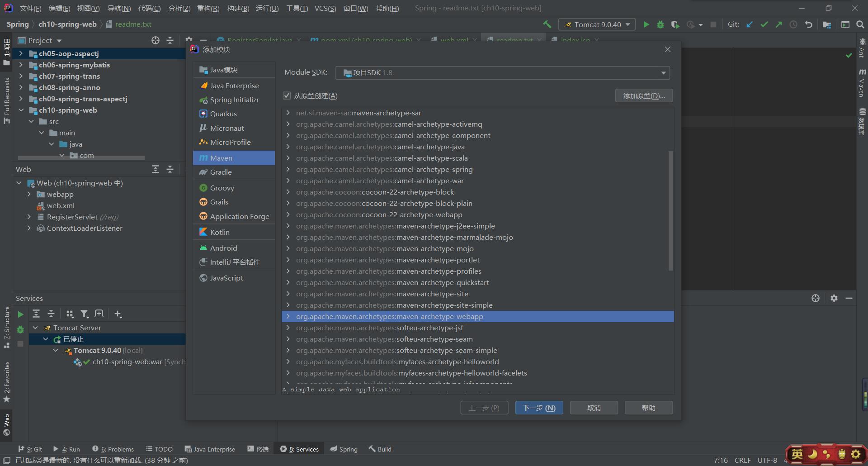Click the Build hammer icon
868x466 pixels.
[547, 24]
